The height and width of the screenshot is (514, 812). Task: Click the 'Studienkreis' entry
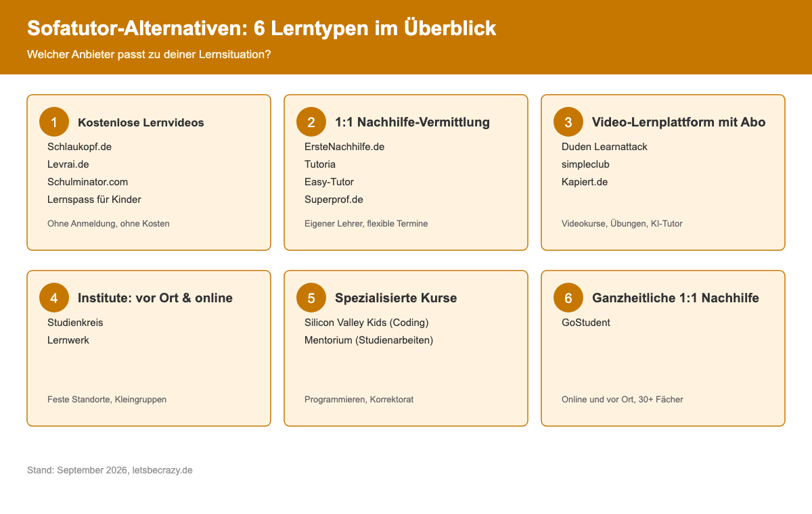click(x=75, y=323)
